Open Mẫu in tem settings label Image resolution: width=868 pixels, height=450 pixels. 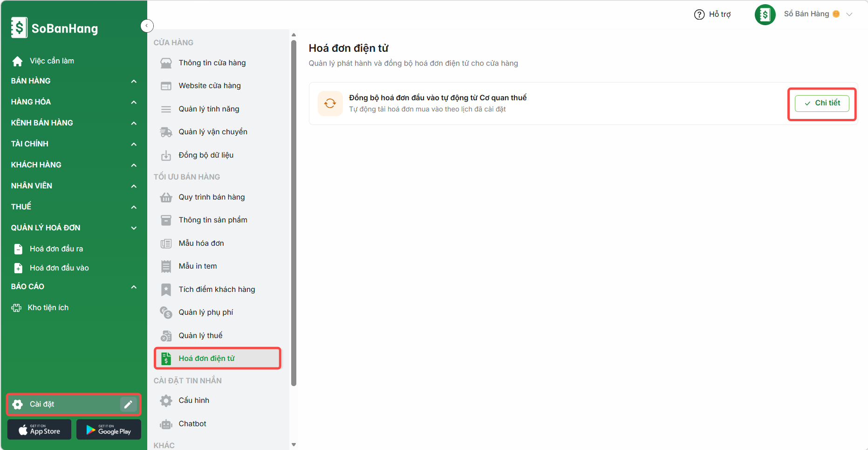198,266
